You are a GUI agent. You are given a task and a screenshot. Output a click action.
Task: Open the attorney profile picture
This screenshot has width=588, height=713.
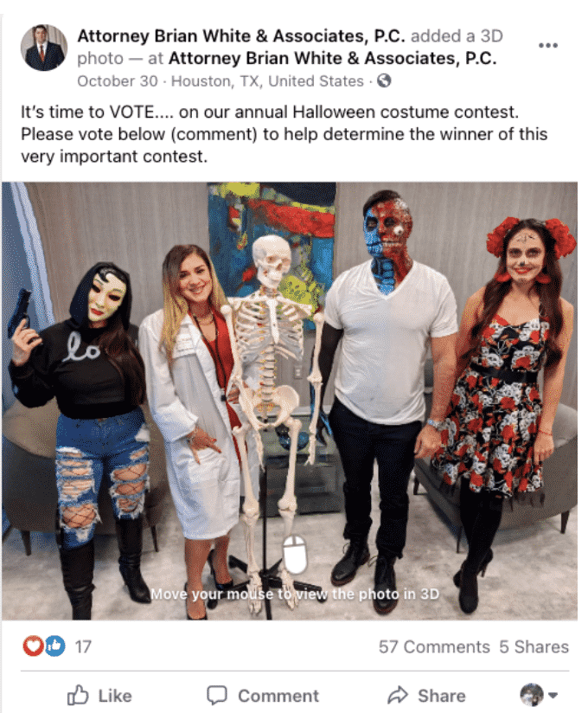[43, 48]
